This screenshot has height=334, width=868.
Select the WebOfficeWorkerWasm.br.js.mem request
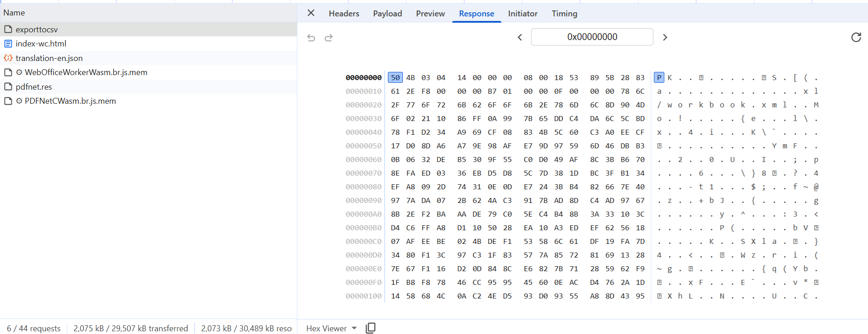86,72
